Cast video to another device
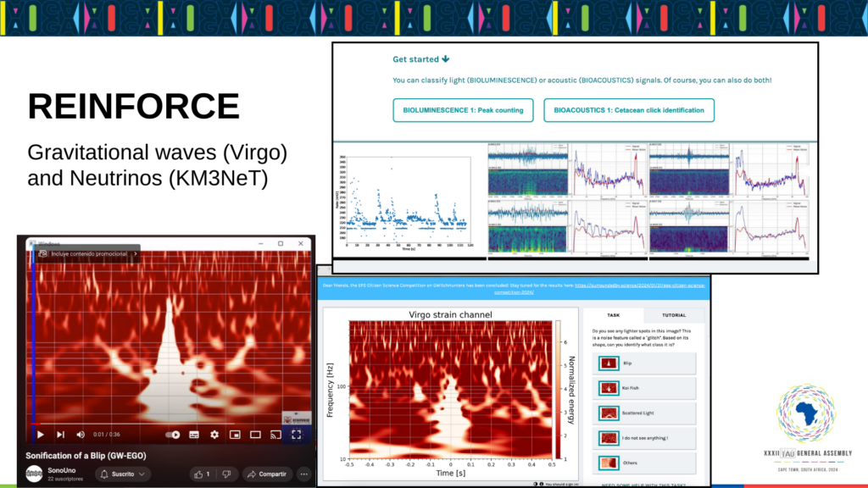The height and width of the screenshot is (488, 868). tap(275, 435)
